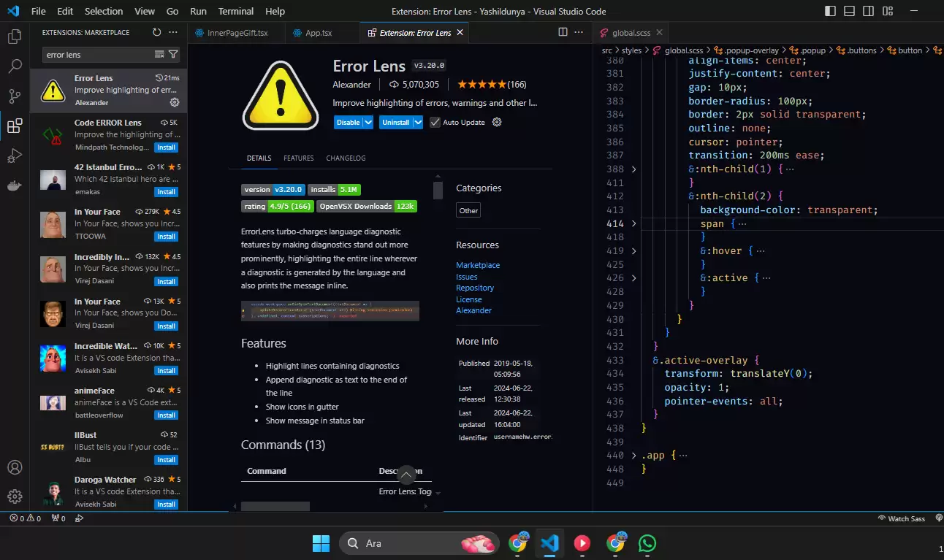
Task: Open the Explorer view in activity bar
Action: (x=15, y=37)
